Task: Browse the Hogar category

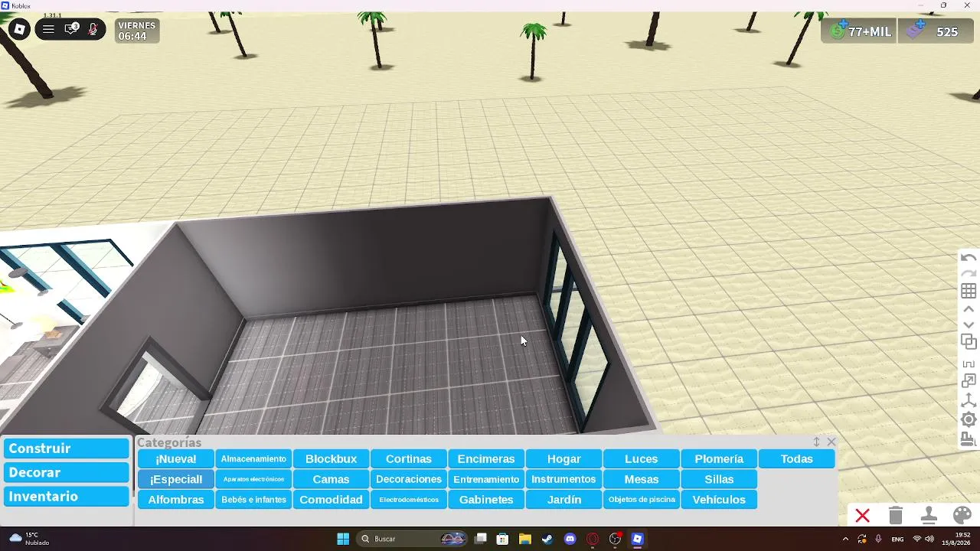Action: click(564, 459)
